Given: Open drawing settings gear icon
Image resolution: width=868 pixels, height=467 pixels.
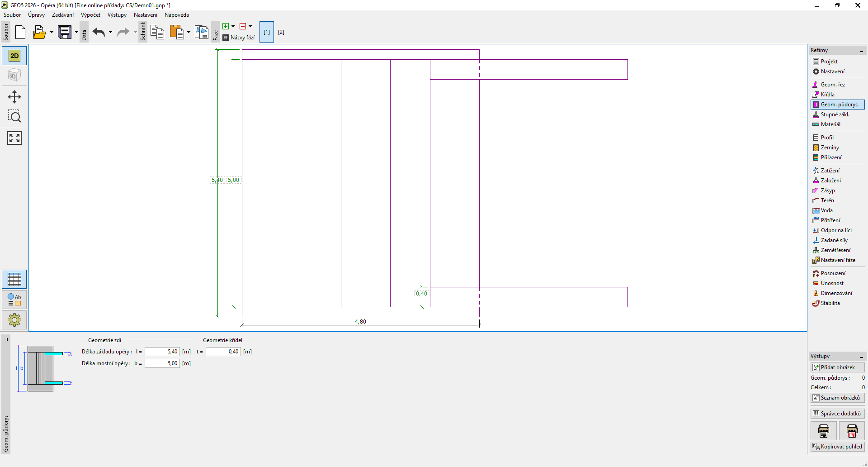Looking at the screenshot, I should (14, 320).
